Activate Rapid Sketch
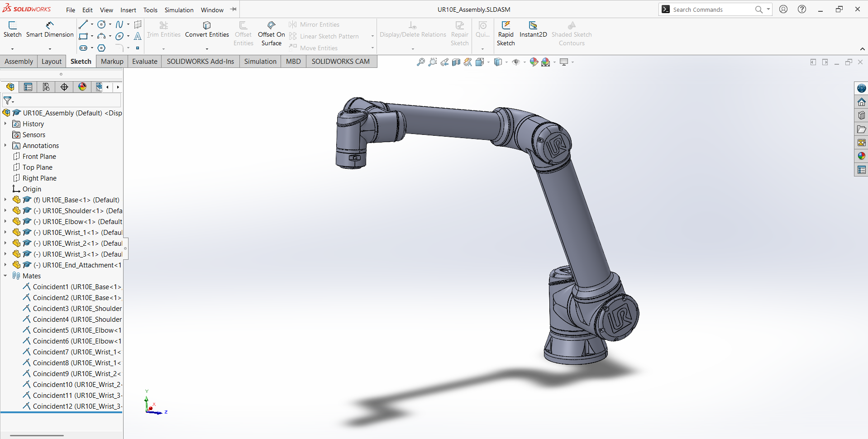This screenshot has width=868, height=439. (506, 33)
